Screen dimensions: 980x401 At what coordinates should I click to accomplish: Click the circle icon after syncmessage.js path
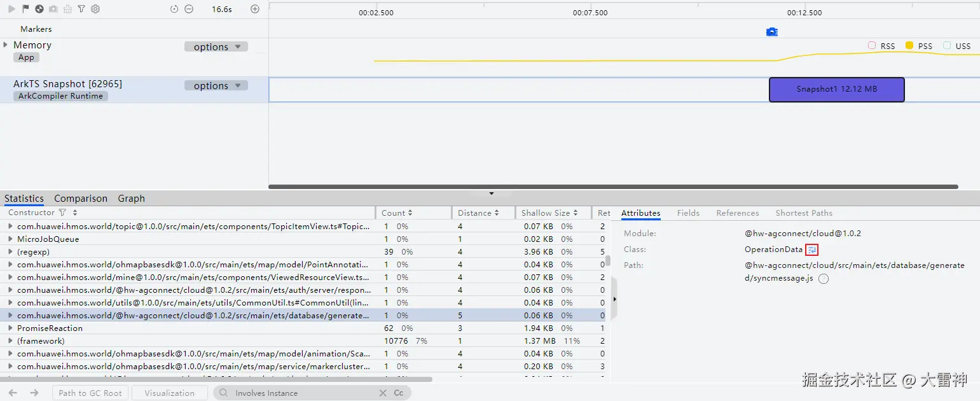[824, 279]
